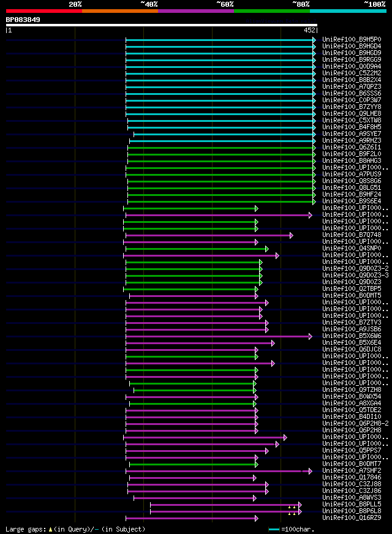Click the purple ~60% identity legend segment

(x=196, y=11)
